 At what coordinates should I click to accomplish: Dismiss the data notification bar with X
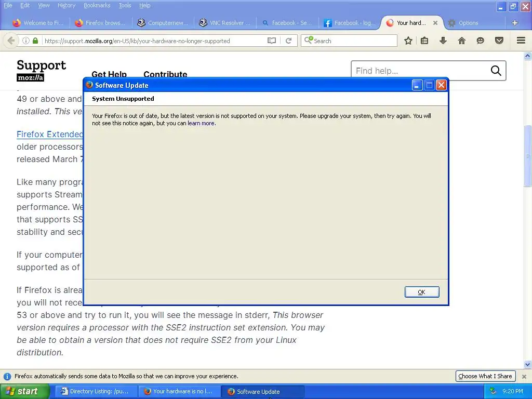point(524,376)
